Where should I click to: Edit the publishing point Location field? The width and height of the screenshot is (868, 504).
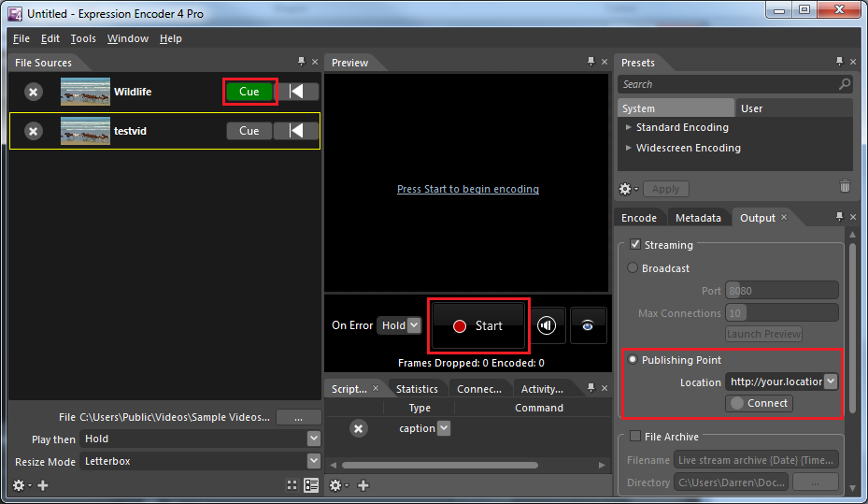[775, 382]
